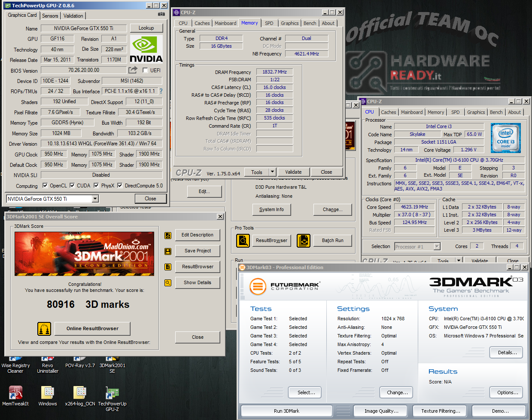This screenshot has width=532, height=420.
Task: Toggle the DirectCompute 5.0 checkbox
Action: [x=120, y=186]
